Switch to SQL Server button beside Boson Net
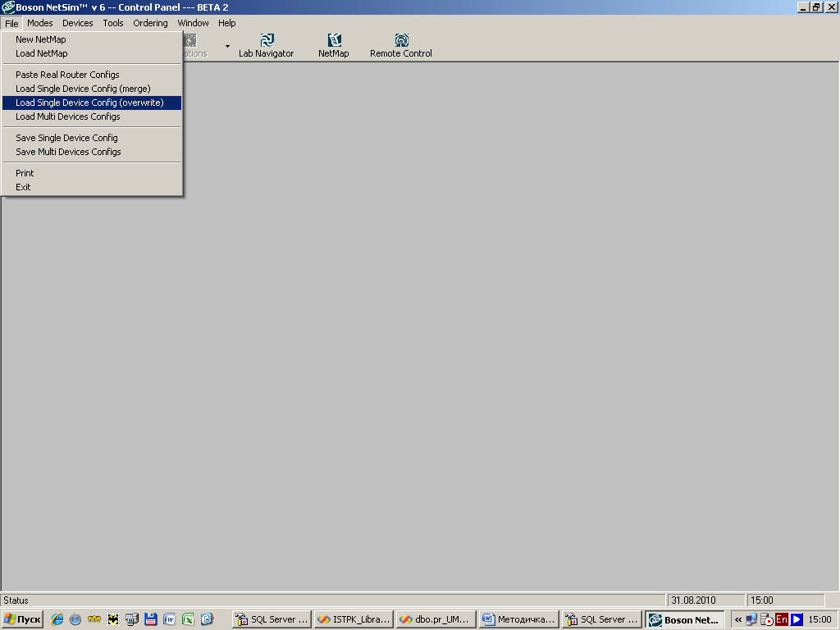This screenshot has height=630, width=840. tap(602, 619)
